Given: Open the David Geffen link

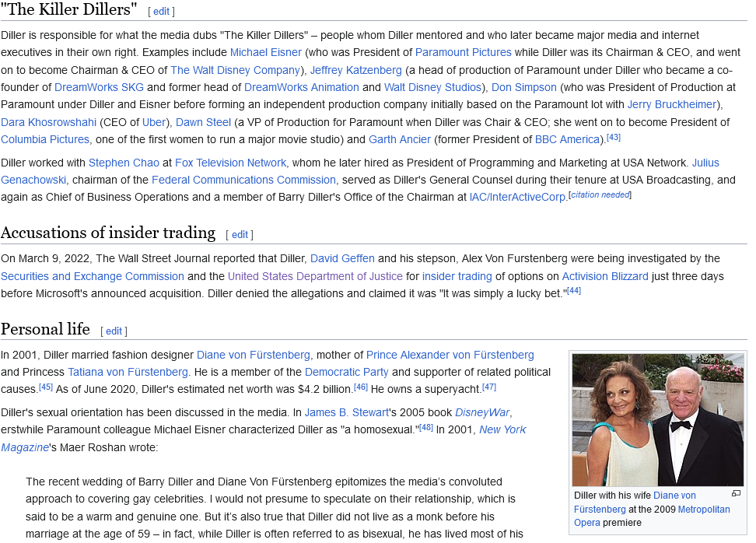Looking at the screenshot, I should tap(342, 259).
